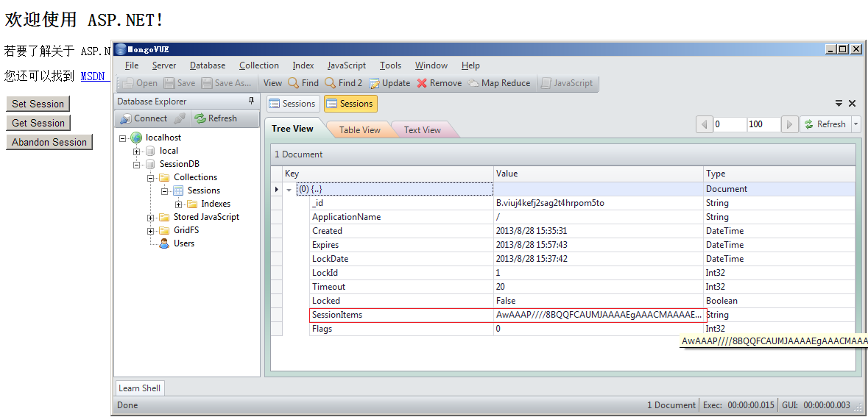868x417 pixels.
Task: Click the disconnect plug icon beside Connect
Action: [x=180, y=118]
